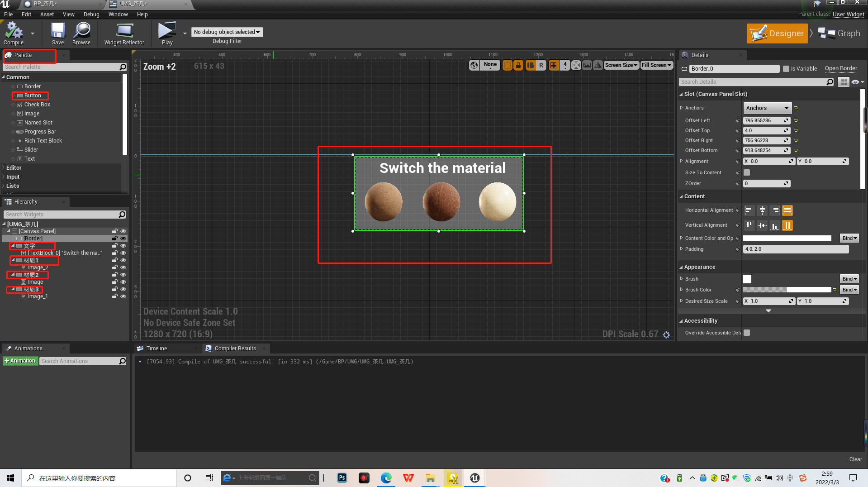Toggle Override Accessible Defaults checkbox
Viewport: 868px width, 487px height.
[747, 333]
